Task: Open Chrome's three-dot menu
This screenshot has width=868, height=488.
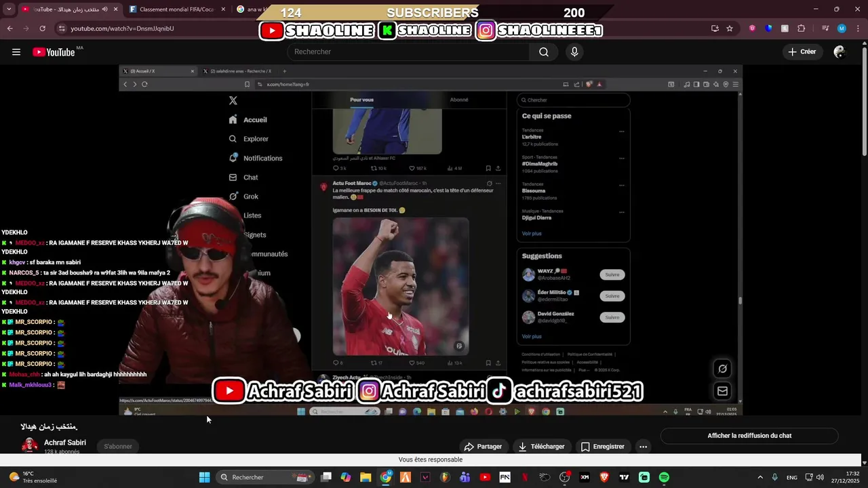Action: coord(856,28)
